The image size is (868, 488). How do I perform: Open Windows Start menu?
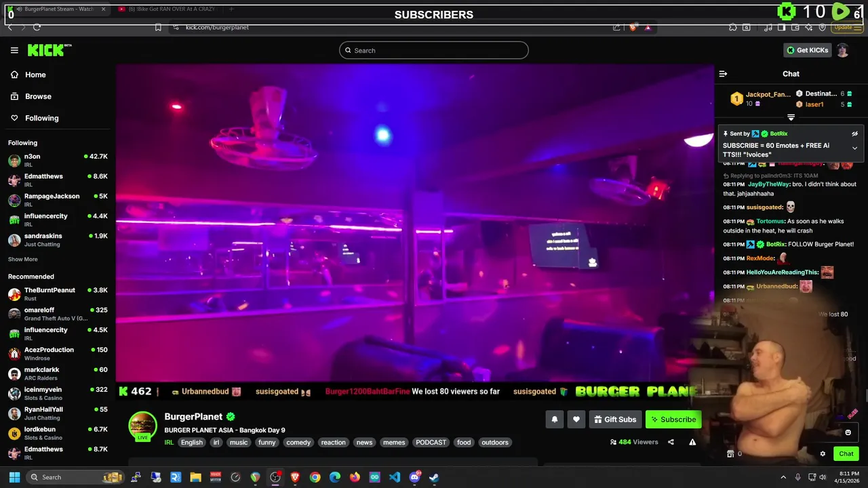point(14,477)
